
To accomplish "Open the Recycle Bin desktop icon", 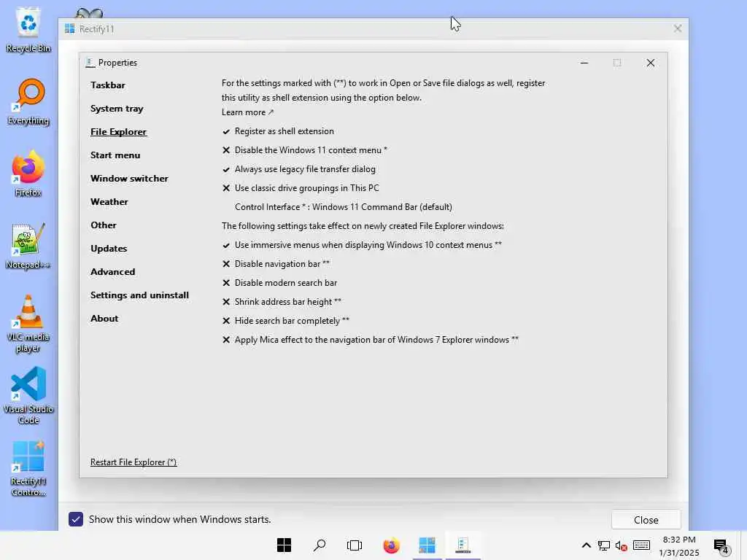I will pos(28,29).
